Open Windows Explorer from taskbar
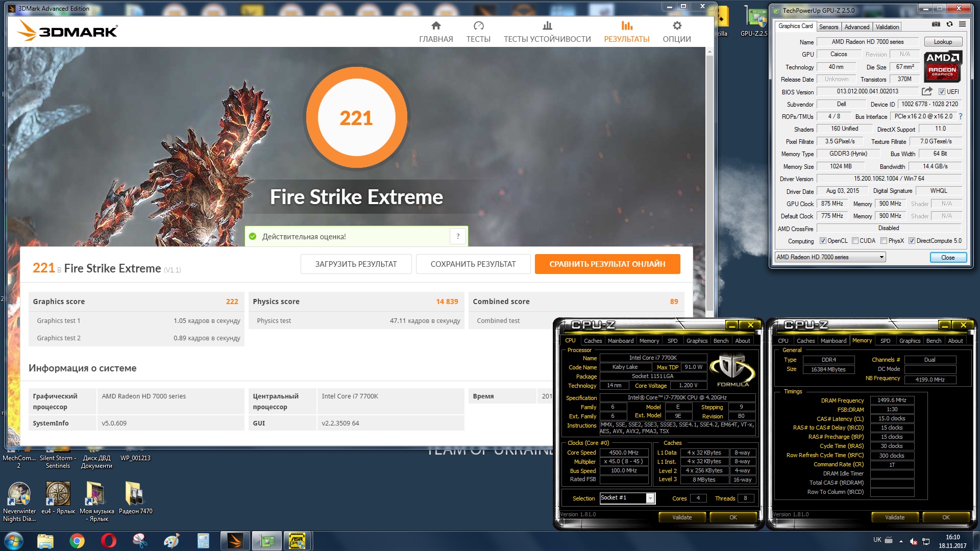 [45, 541]
